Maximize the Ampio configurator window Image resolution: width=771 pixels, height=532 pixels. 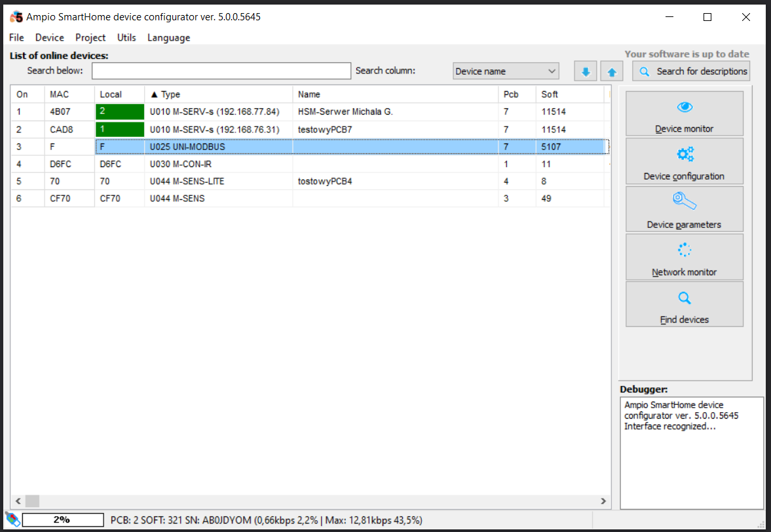pos(707,17)
